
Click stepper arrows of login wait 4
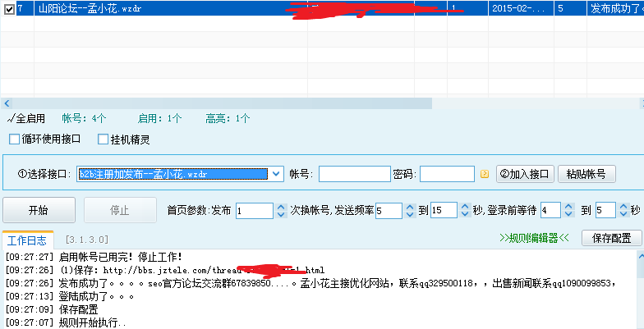coord(568,210)
